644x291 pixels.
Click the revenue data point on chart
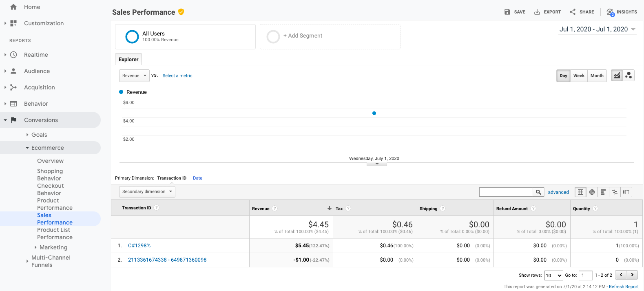pos(374,113)
